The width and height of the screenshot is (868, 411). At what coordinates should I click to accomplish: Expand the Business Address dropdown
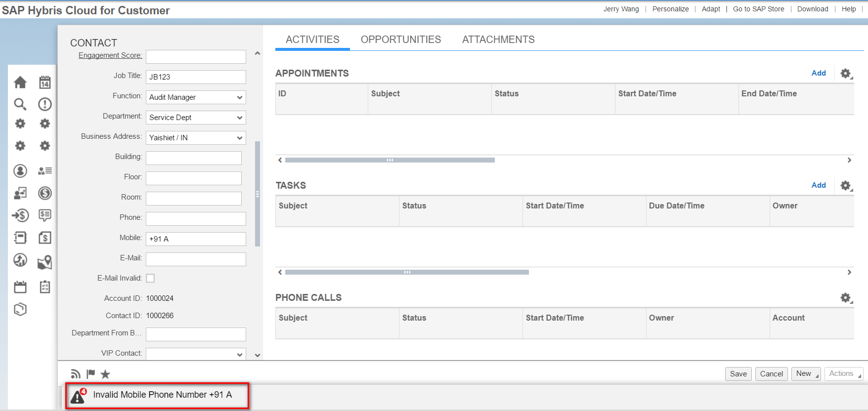[x=196, y=138]
